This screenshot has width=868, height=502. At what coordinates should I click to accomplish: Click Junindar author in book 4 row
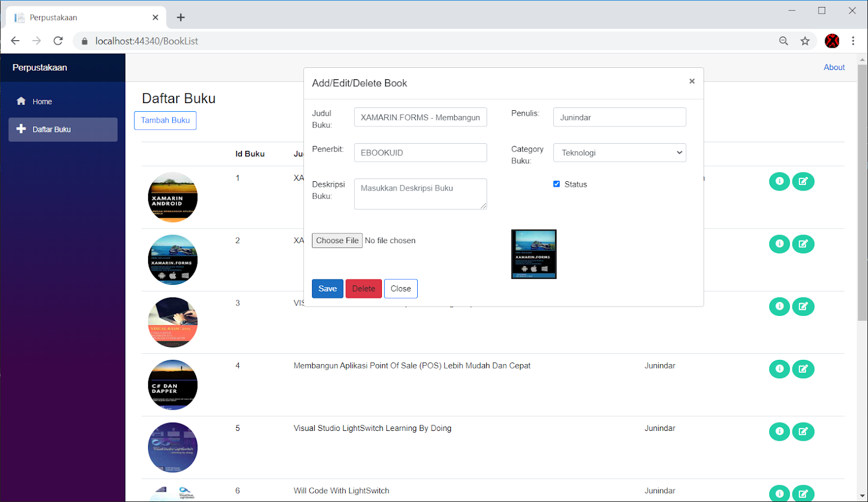click(660, 366)
